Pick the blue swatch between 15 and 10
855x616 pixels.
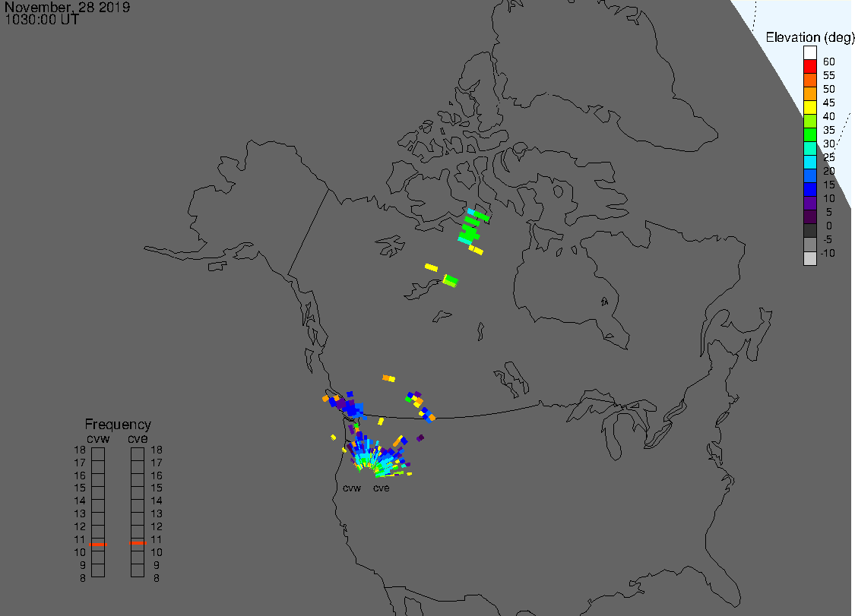(809, 189)
